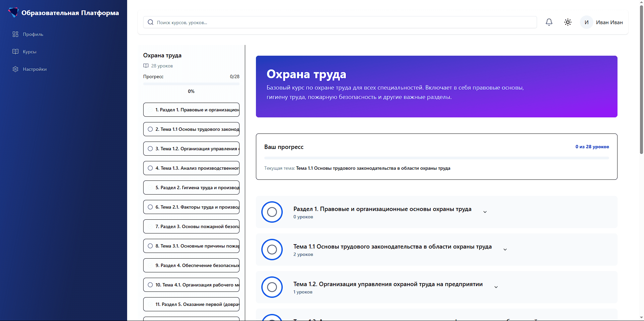The width and height of the screenshot is (644, 321).
Task: Toggle light theme with the sun icon
Action: (568, 22)
